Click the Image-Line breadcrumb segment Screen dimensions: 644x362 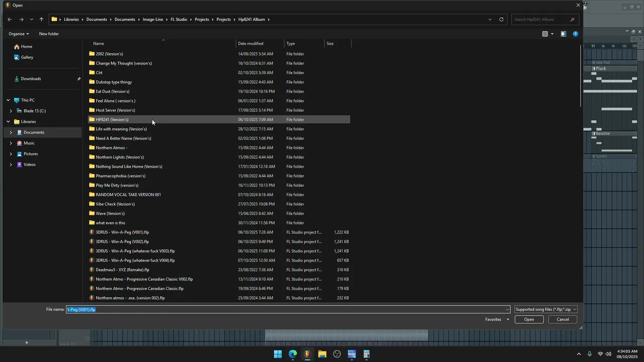tap(153, 20)
